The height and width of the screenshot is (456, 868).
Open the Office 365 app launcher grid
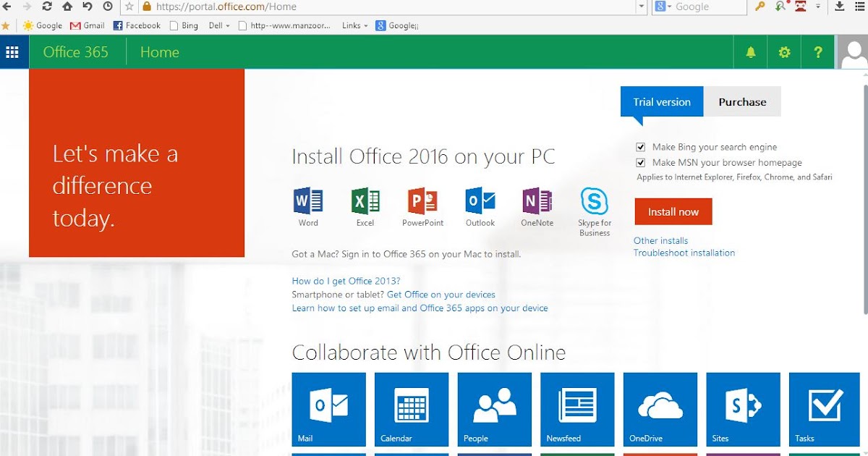tap(13, 51)
